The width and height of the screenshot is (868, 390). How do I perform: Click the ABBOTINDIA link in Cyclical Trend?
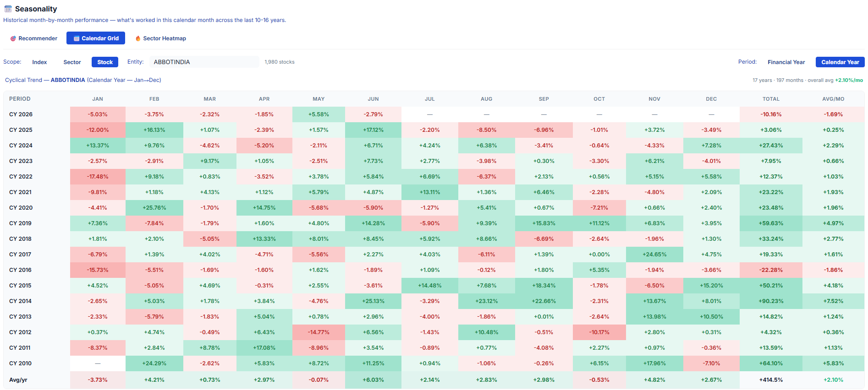68,80
